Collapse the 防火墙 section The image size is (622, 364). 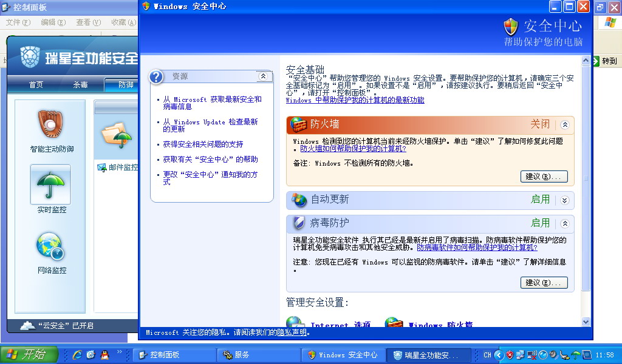pyautogui.click(x=565, y=125)
